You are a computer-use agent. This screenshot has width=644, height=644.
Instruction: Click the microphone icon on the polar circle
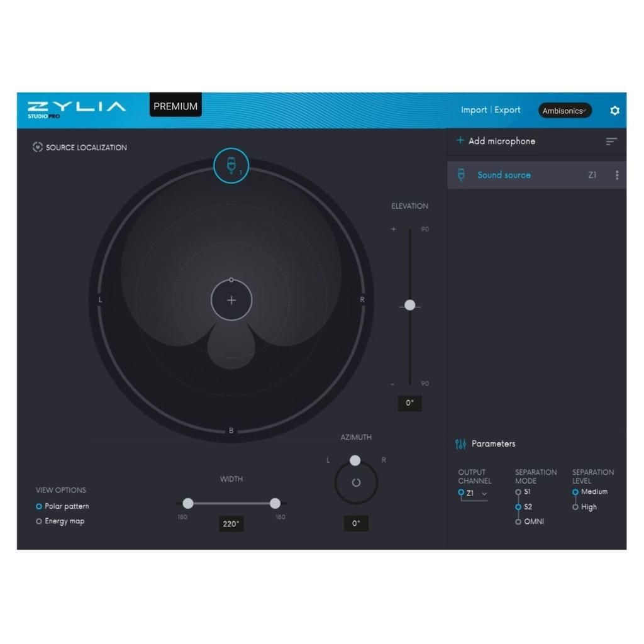click(x=231, y=166)
